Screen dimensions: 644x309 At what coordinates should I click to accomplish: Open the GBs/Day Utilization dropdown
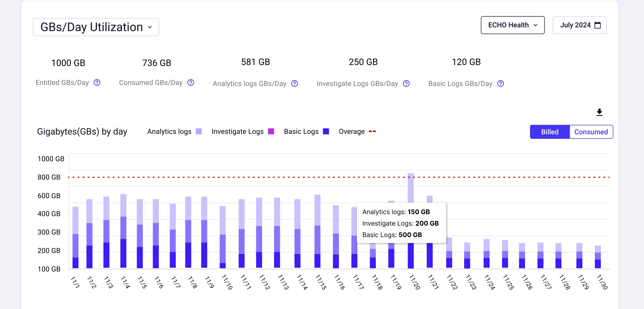(x=96, y=27)
